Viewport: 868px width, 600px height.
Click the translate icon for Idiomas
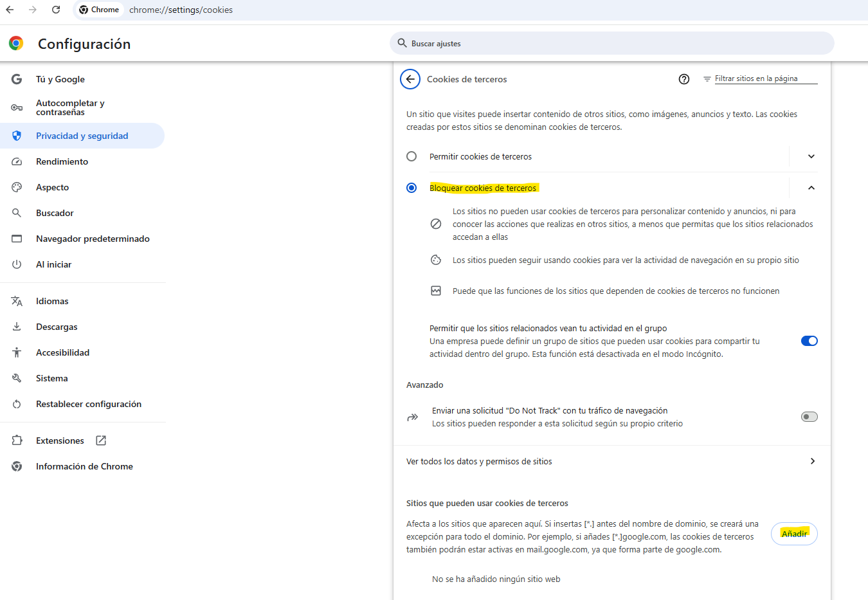[17, 301]
